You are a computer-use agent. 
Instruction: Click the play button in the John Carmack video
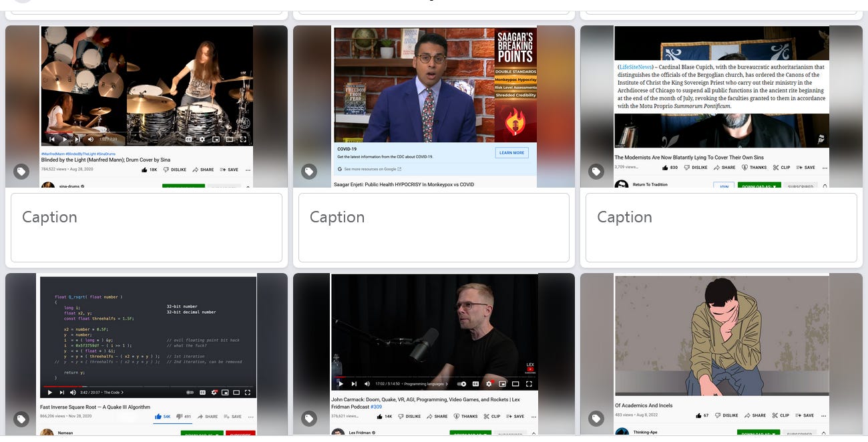point(341,384)
